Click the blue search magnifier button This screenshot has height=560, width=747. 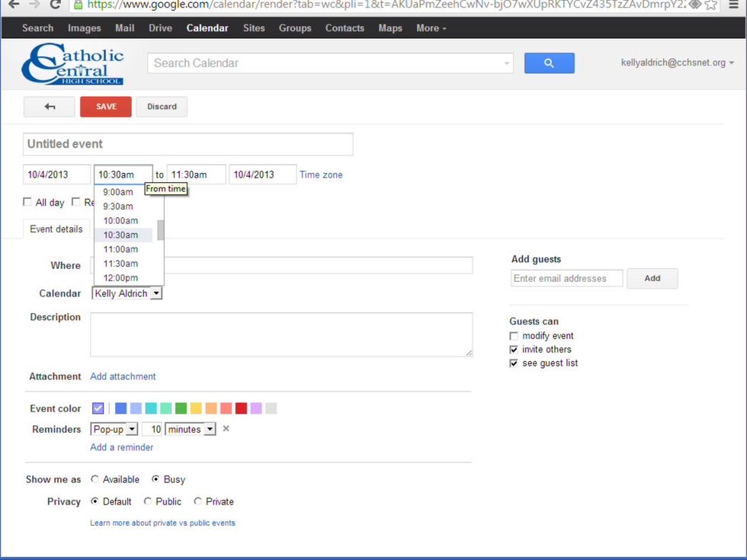click(549, 63)
